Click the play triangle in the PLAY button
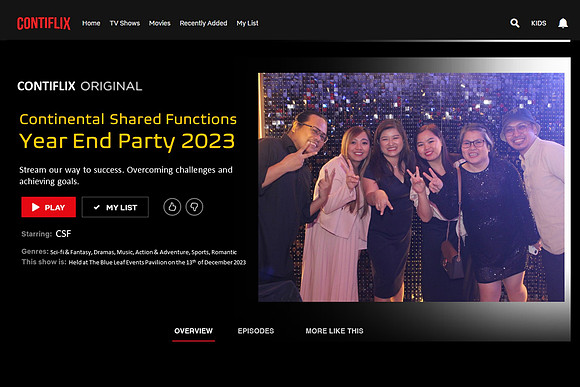Screen dimensions: 580x387 click(x=36, y=207)
